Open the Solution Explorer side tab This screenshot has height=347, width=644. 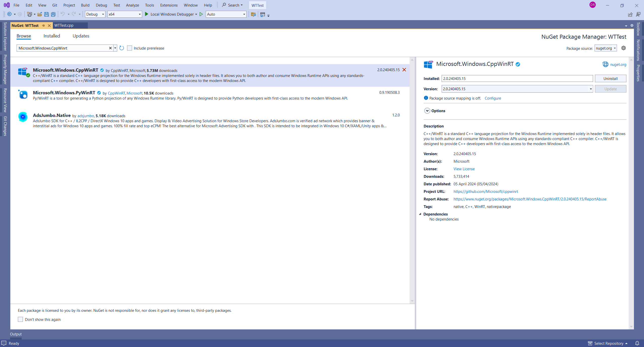(5, 36)
